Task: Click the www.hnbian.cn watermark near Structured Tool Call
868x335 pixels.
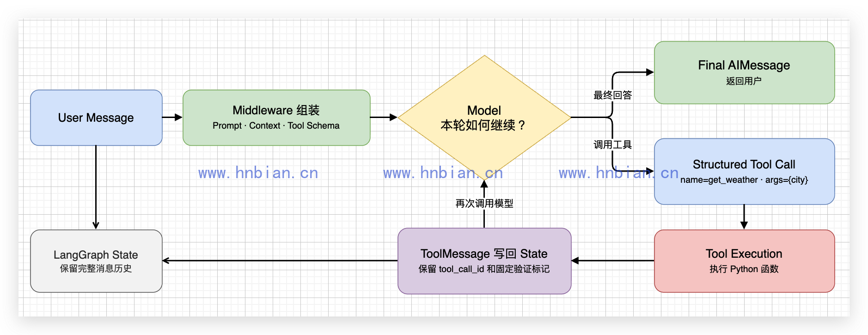Action: point(618,173)
